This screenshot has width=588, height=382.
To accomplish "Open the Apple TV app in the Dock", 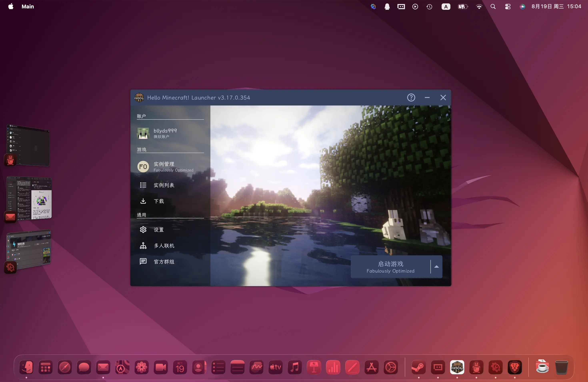I will pos(276,367).
